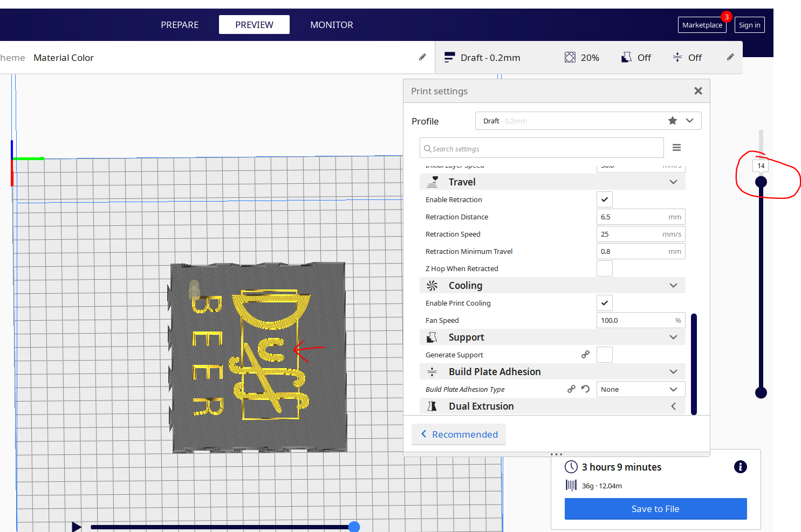Click the Duff Beer model in viewport
Viewport: 801px width, 532px height.
258,357
